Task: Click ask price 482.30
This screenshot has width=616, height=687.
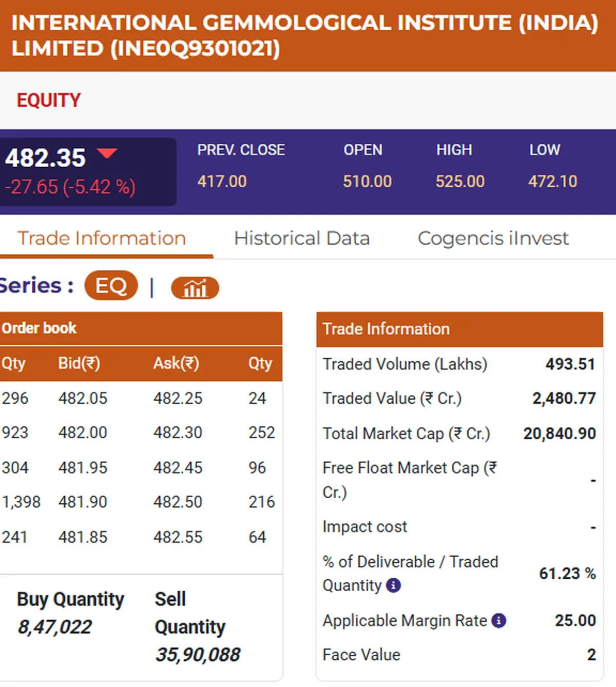Action: 178,433
